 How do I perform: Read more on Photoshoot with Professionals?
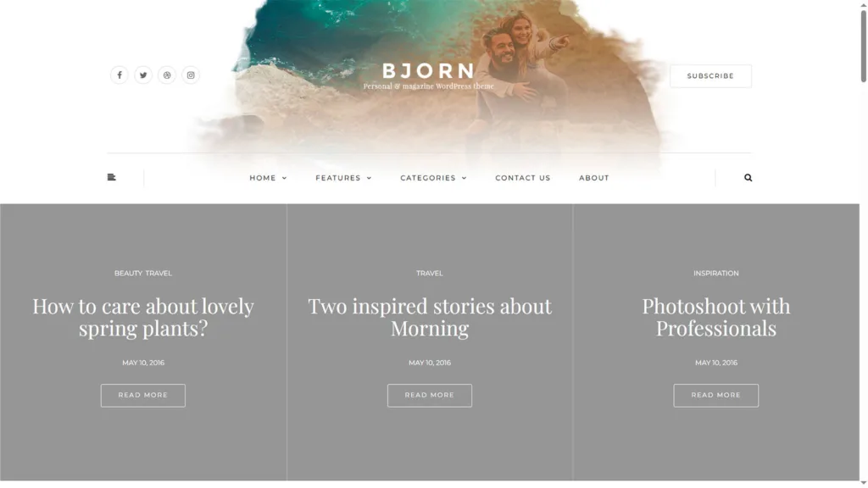[715, 395]
